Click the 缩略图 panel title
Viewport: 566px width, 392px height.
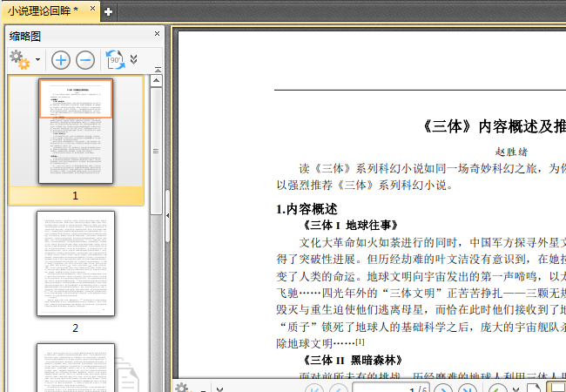click(x=25, y=36)
